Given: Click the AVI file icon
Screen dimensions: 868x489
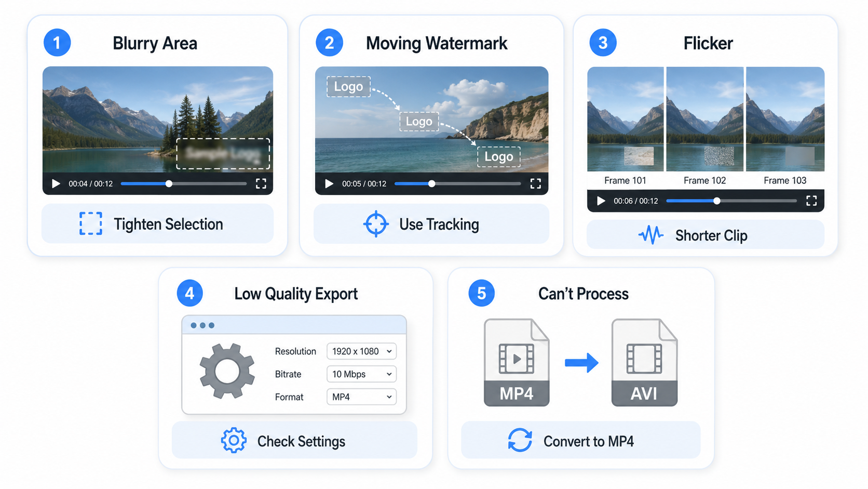Looking at the screenshot, I should [x=644, y=362].
